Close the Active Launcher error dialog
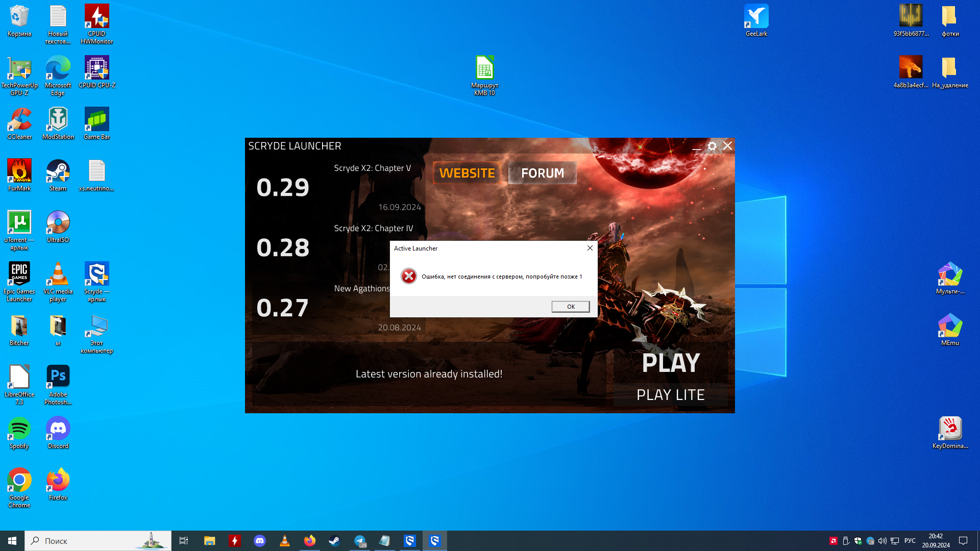Viewport: 980px width, 551px height. click(x=590, y=248)
